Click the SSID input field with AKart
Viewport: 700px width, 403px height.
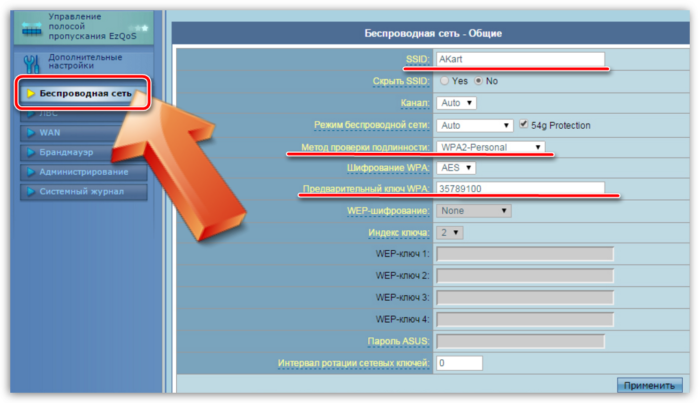coord(521,59)
